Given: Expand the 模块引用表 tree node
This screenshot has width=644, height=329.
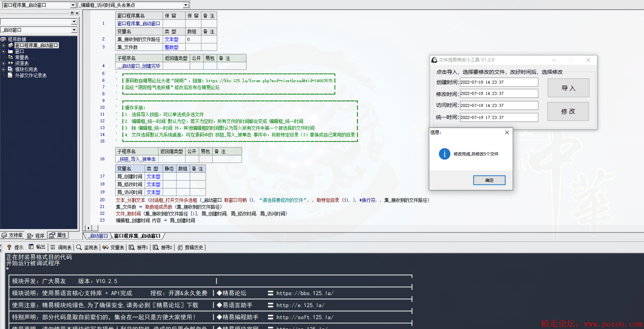Looking at the screenshot, I should point(4,69).
